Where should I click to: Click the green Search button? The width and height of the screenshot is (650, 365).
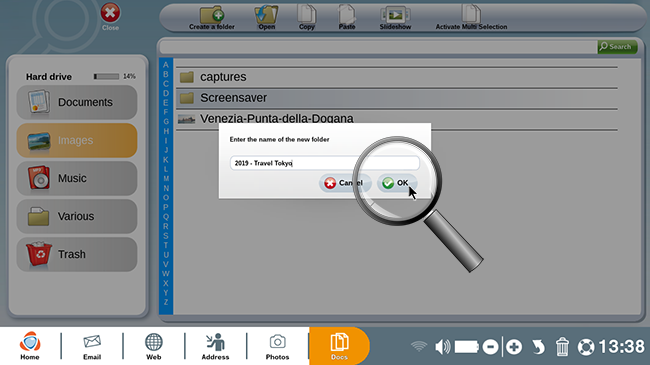pos(617,46)
